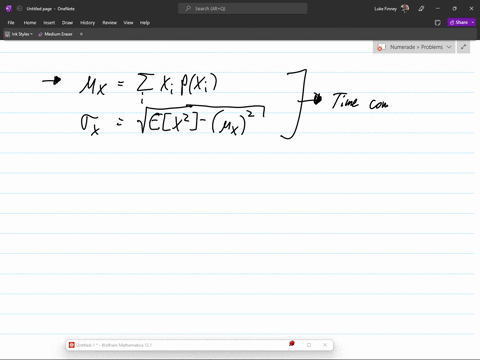Click the Untitled-1 Wolfram Mathematica title
This screenshot has height=360, width=480.
pyautogui.click(x=114, y=345)
